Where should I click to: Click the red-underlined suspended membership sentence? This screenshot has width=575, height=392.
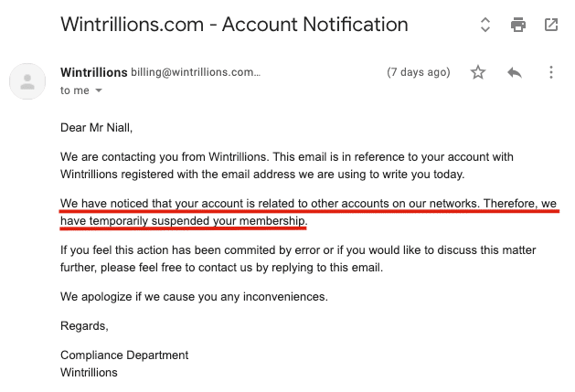point(308,212)
